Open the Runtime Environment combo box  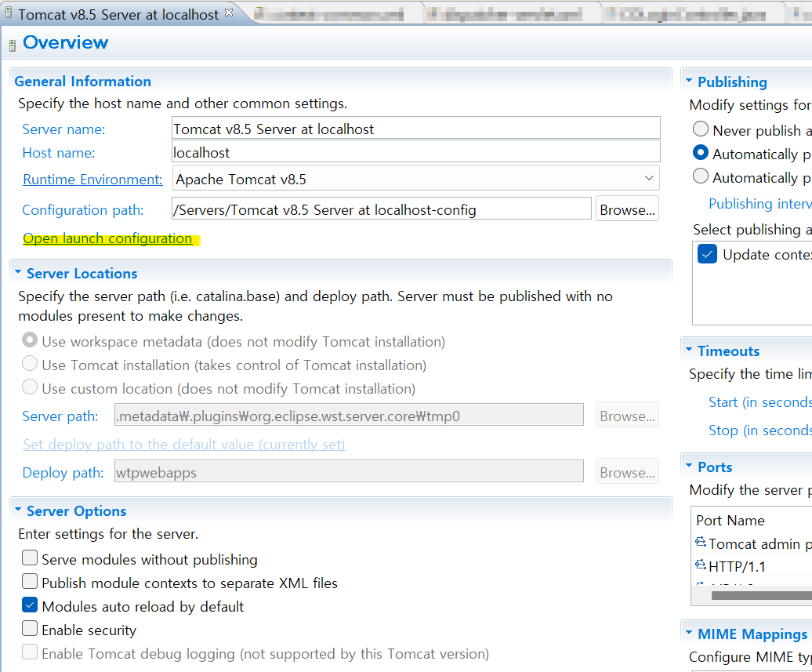[x=416, y=178]
